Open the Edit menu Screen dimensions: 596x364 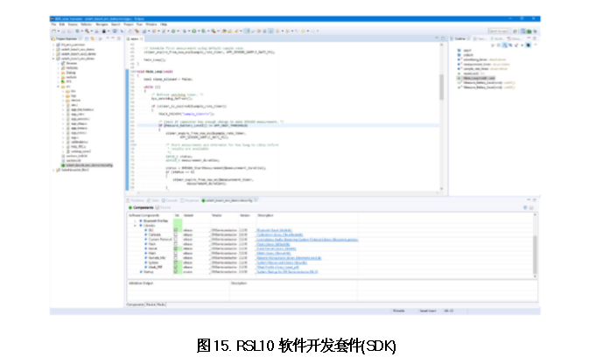(x=62, y=24)
